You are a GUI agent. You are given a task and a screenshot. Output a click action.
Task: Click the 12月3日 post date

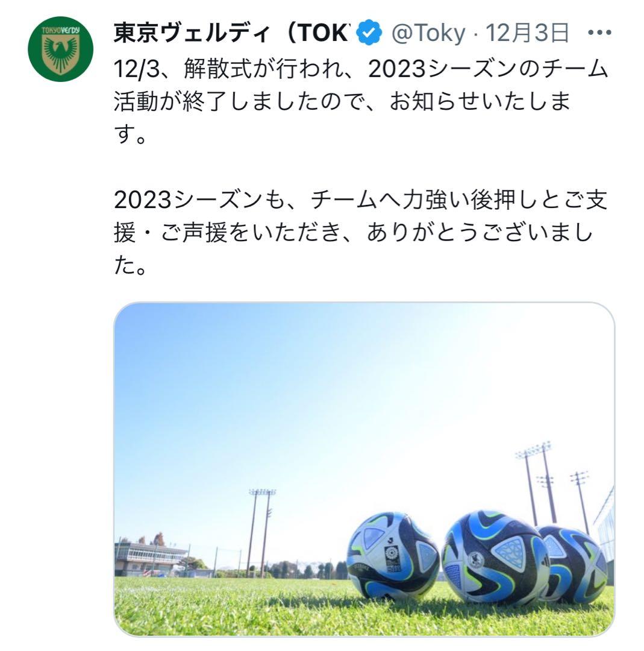527,34
